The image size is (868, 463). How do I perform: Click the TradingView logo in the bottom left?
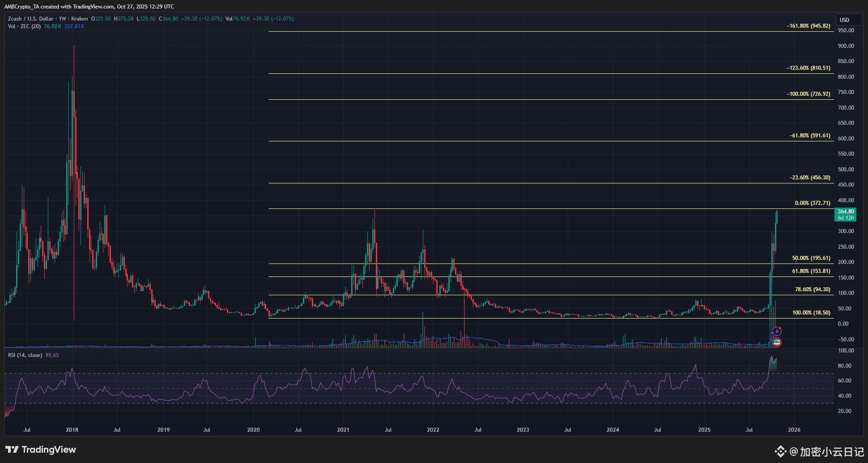(x=40, y=450)
